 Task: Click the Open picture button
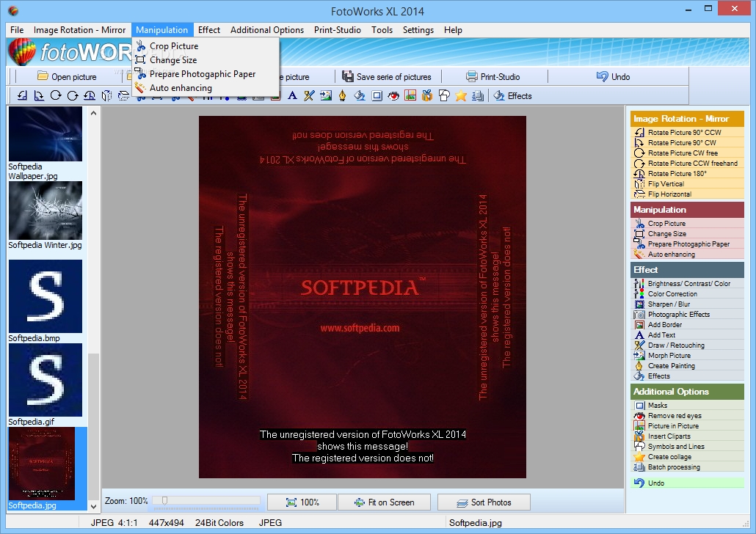(x=67, y=76)
